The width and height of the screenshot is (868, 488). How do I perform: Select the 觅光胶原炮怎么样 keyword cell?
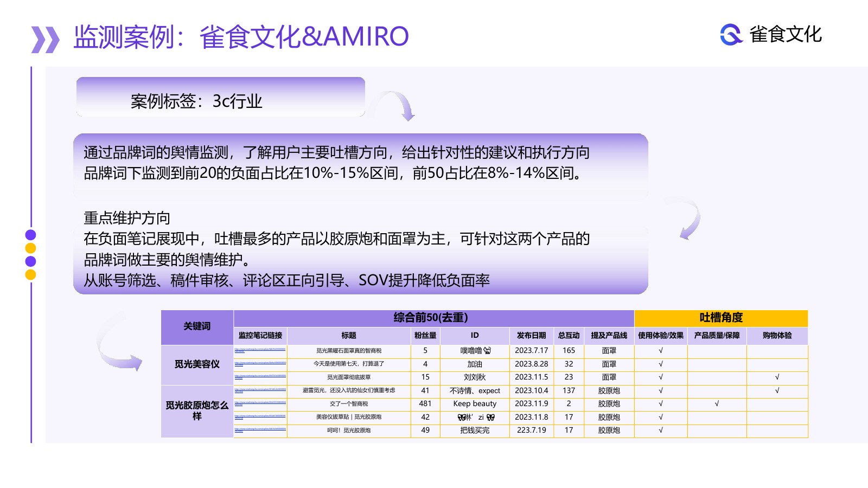tap(197, 411)
